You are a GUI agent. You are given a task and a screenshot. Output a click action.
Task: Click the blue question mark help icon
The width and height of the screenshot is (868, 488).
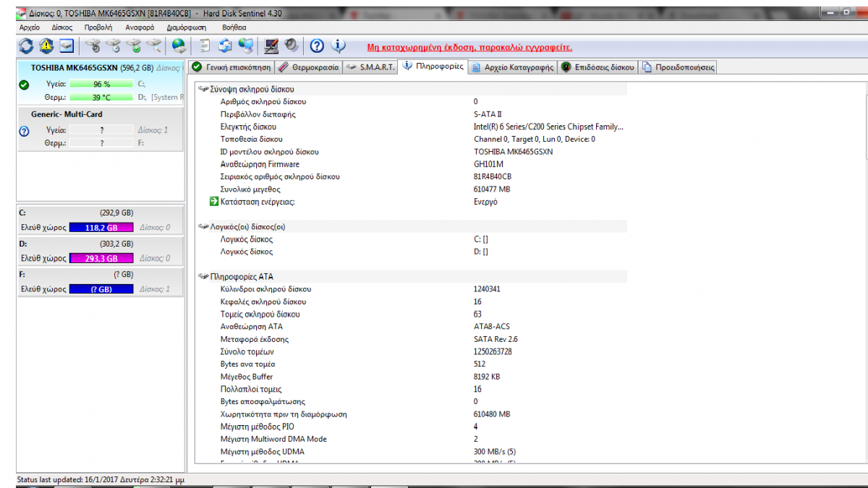click(x=317, y=46)
